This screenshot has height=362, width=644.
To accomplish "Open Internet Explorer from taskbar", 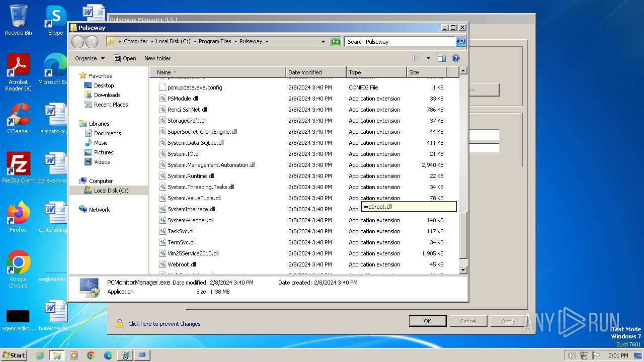I will pos(40,355).
